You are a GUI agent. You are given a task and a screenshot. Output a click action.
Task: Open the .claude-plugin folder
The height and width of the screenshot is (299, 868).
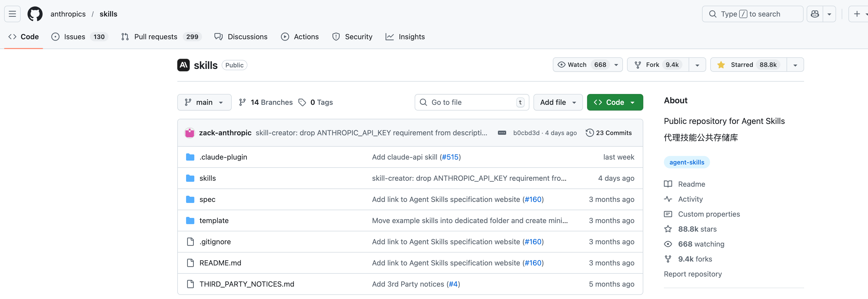(223, 157)
